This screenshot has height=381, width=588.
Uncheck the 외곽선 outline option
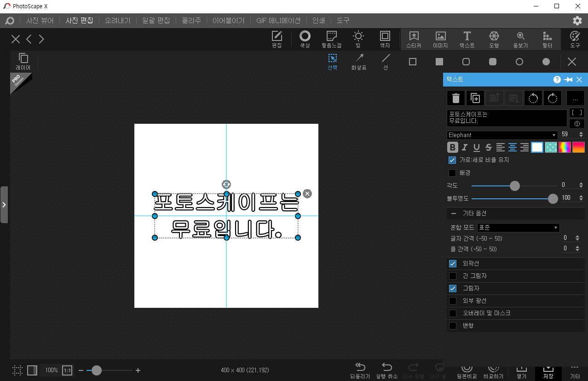453,264
